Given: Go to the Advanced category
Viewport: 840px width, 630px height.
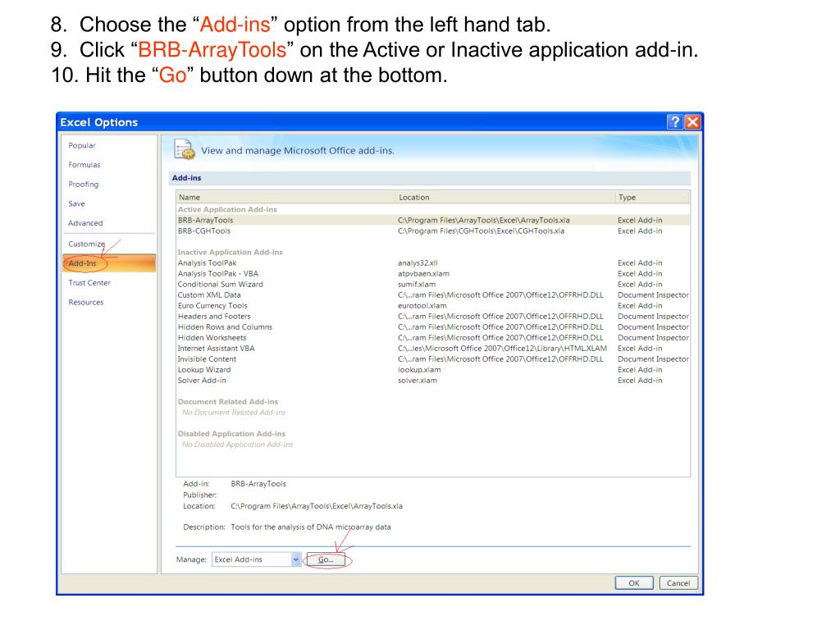Looking at the screenshot, I should pos(85,223).
